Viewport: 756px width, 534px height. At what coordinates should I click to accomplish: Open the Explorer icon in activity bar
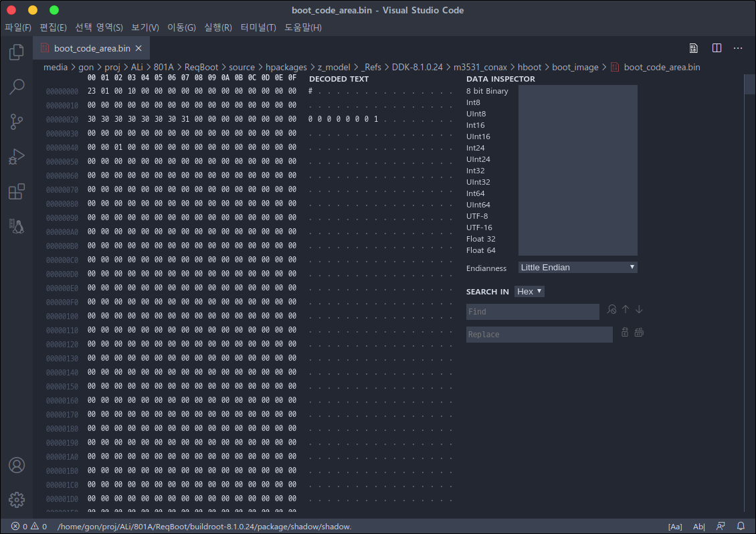tap(16, 51)
